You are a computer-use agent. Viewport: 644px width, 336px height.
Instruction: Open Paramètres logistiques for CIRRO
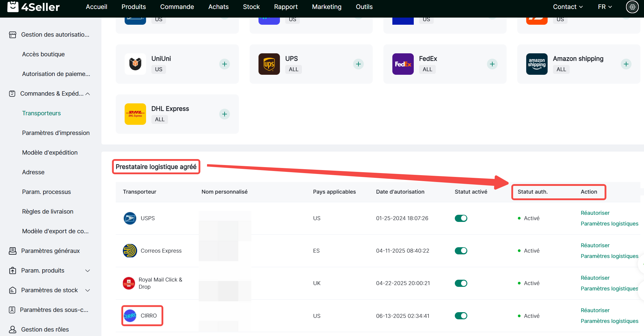click(x=609, y=321)
